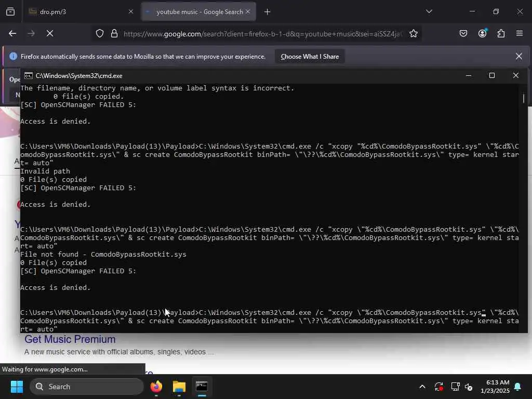The width and height of the screenshot is (532, 399).
Task: Switch to the dro.pm/3 tab
Action: 81,12
